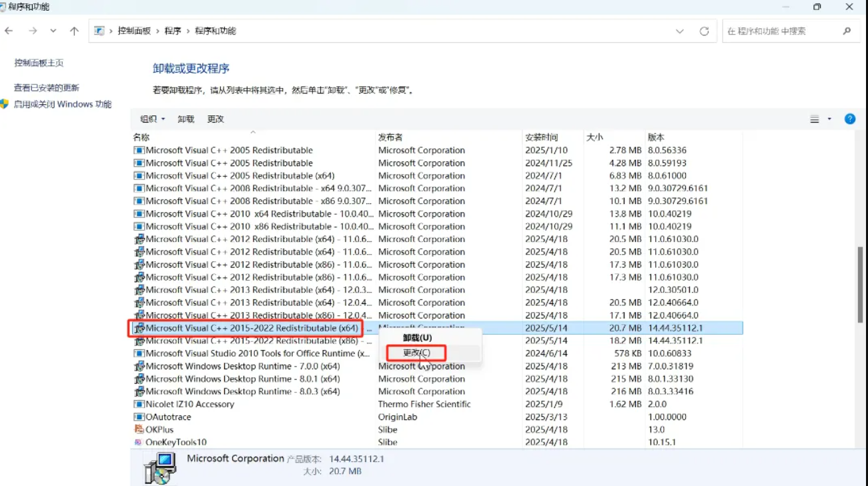The image size is (868, 486).
Task: Refresh the Programs and Features list
Action: pos(704,31)
